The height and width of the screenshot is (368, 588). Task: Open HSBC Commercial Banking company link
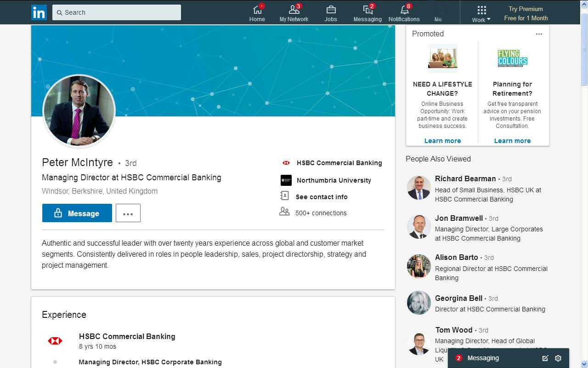point(339,163)
